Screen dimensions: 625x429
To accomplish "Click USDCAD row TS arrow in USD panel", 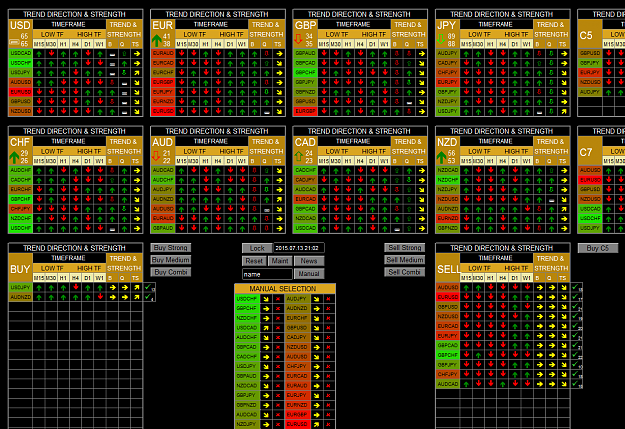I will coord(137,53).
